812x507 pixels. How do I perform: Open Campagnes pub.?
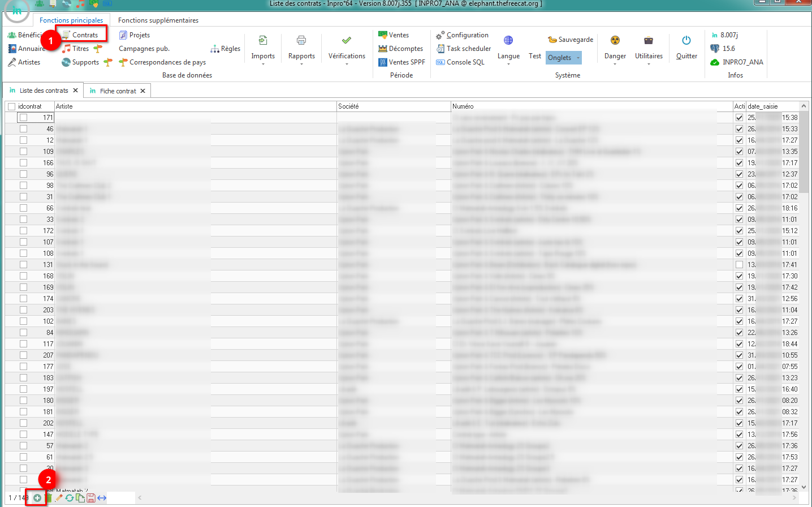tap(144, 49)
